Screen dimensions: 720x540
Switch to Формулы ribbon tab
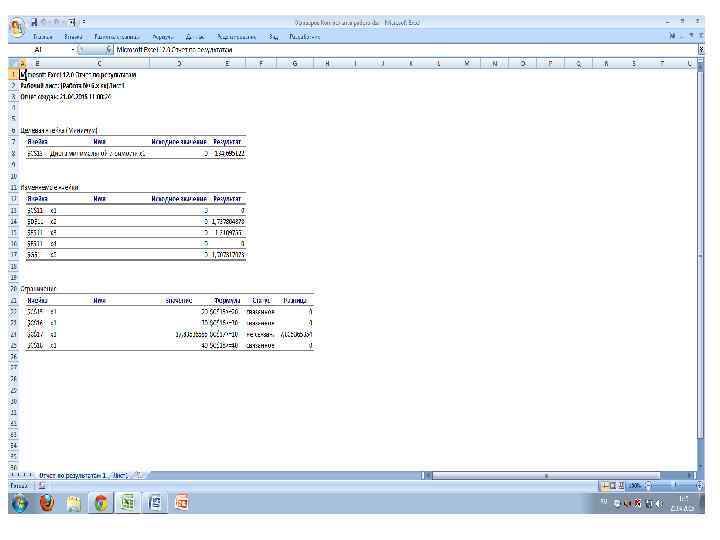click(163, 37)
